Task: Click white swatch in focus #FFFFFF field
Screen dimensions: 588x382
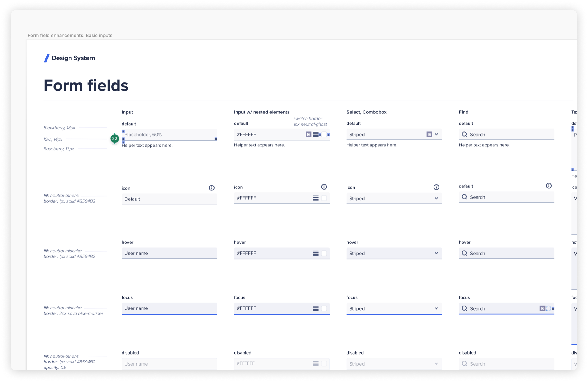Action: pos(324,308)
